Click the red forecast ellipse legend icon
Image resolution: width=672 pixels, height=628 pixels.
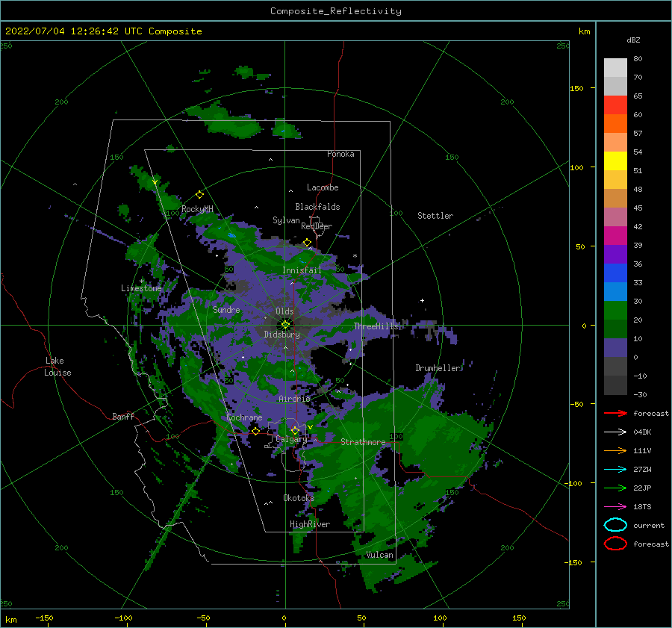(x=615, y=544)
